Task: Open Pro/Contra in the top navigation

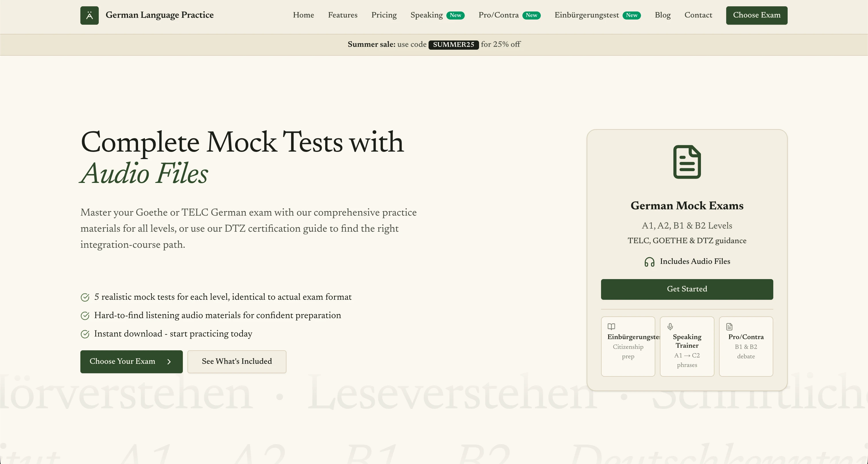Action: coord(498,15)
